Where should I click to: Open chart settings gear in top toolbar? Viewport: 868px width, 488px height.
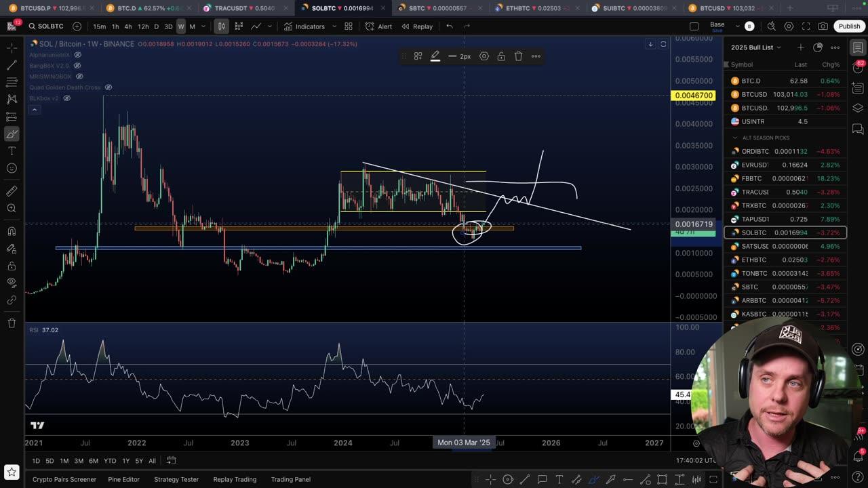(x=789, y=26)
